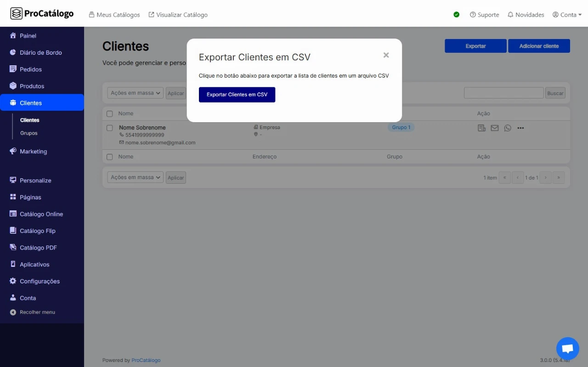588x367 pixels.
Task: Click the email envelope icon in Ação column
Action: [494, 128]
